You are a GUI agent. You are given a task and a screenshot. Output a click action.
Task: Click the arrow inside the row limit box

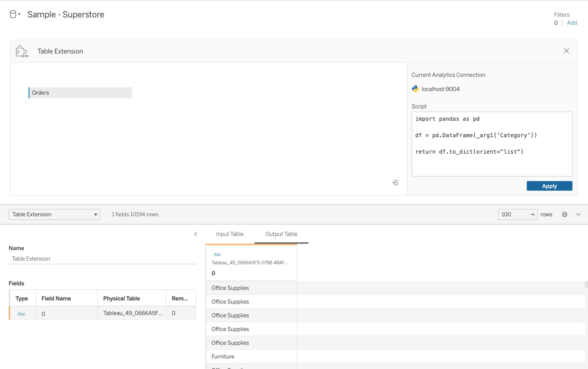(x=532, y=214)
